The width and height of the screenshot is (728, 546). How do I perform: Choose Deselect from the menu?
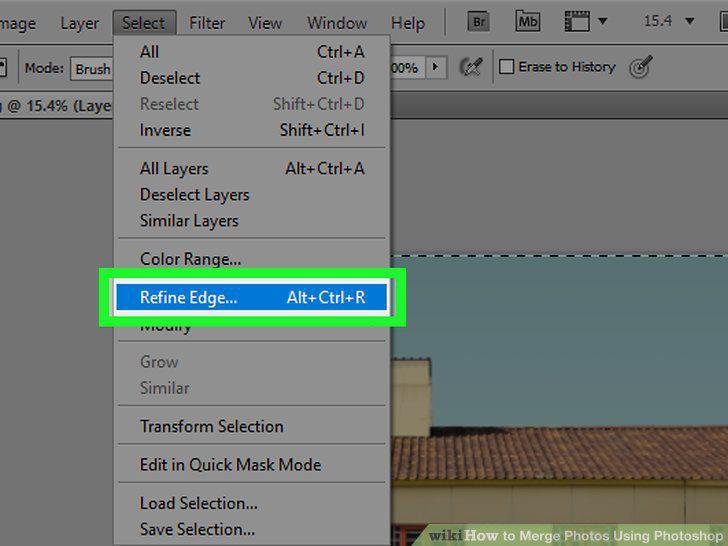(x=252, y=78)
